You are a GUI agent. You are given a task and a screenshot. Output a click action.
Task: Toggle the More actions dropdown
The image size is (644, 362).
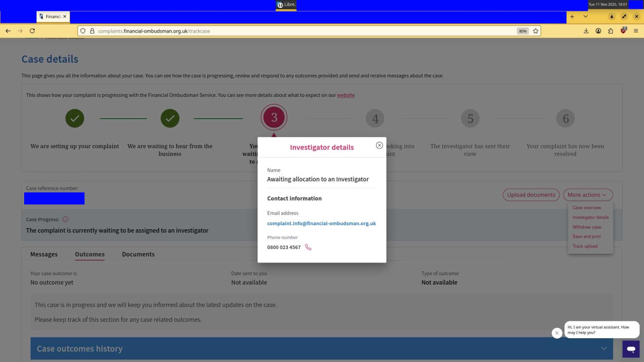point(587,195)
